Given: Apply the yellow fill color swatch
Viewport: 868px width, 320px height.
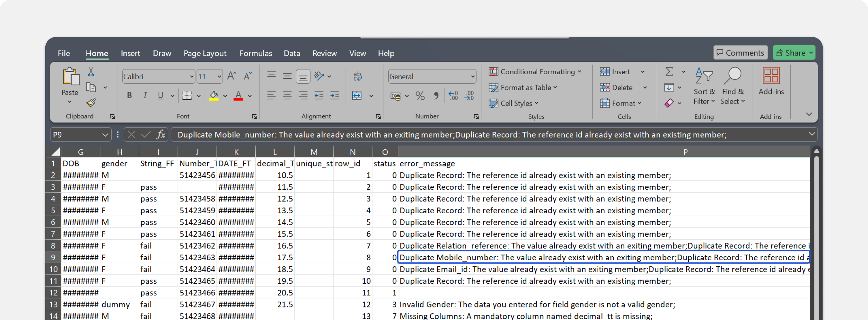Looking at the screenshot, I should point(214,96).
